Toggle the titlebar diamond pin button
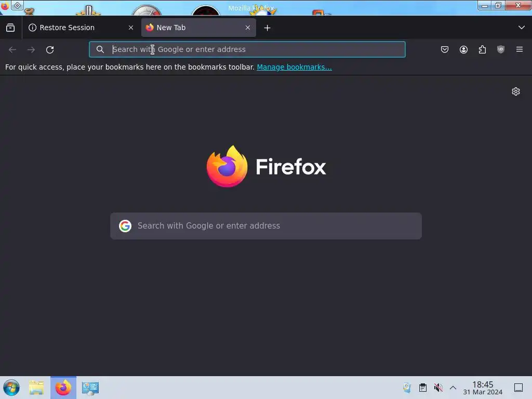 pyautogui.click(x=17, y=5)
